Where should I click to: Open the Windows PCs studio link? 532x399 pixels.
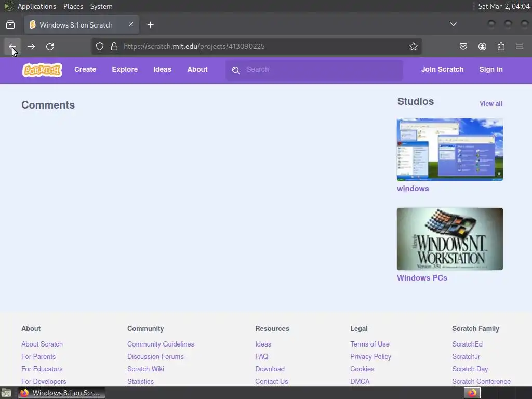(422, 278)
